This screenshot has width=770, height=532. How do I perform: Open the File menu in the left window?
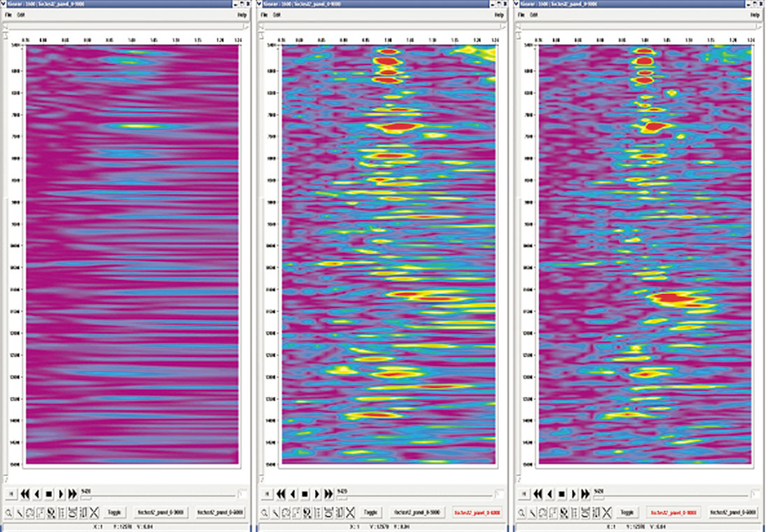point(8,15)
